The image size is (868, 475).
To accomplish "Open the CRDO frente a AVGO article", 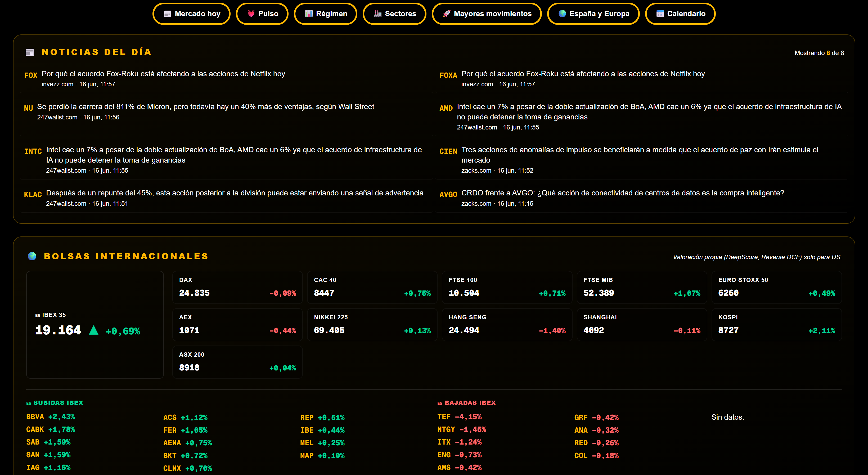I will [623, 193].
